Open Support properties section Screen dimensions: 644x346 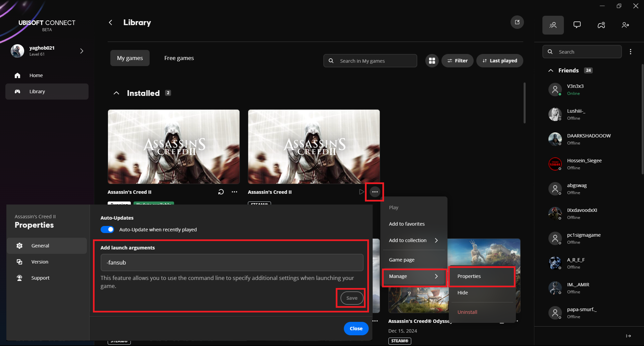coord(47,278)
